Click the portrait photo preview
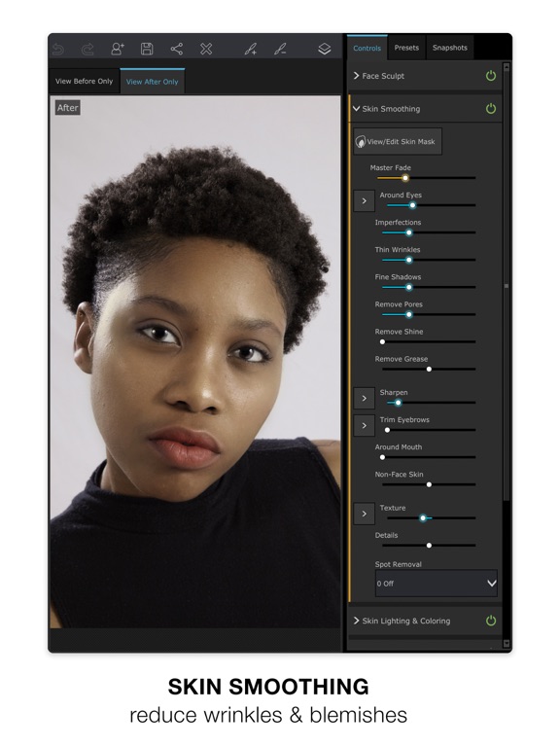 click(195, 362)
